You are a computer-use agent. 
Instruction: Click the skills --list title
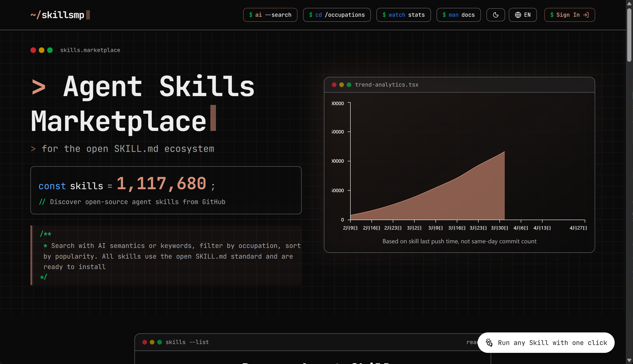tap(187, 342)
